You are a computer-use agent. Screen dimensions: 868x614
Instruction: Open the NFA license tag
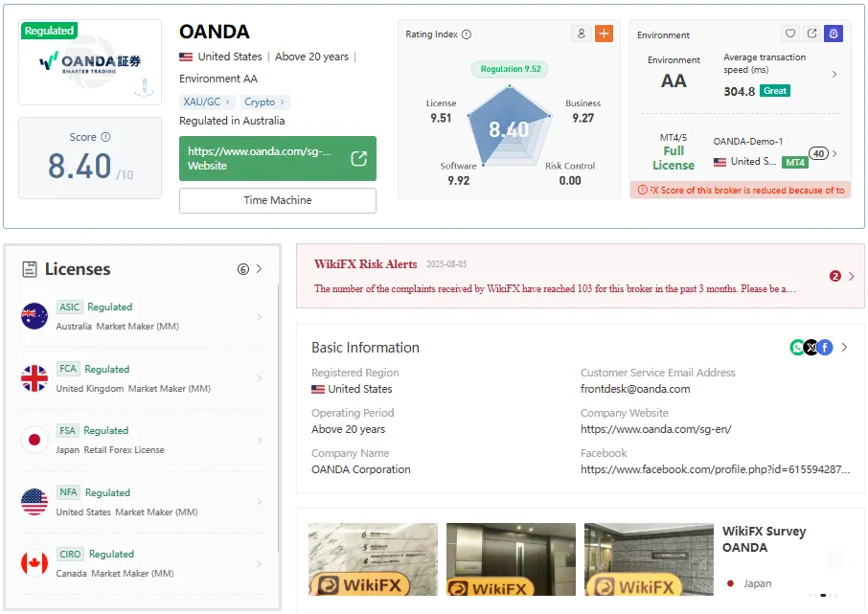[68, 492]
